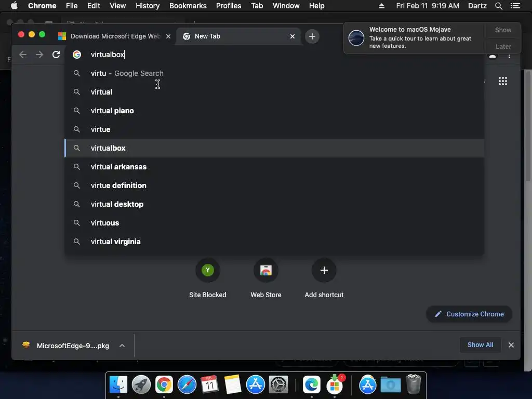Click the date and time in menu bar
The width and height of the screenshot is (532, 399).
(x=428, y=6)
